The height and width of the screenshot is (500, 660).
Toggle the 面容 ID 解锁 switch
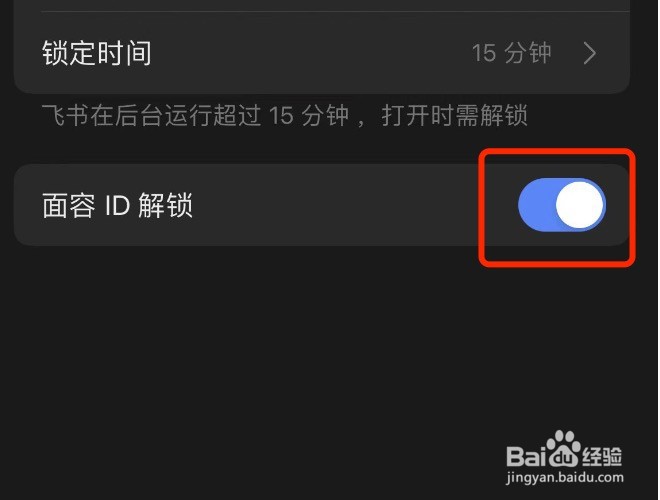click(x=562, y=205)
